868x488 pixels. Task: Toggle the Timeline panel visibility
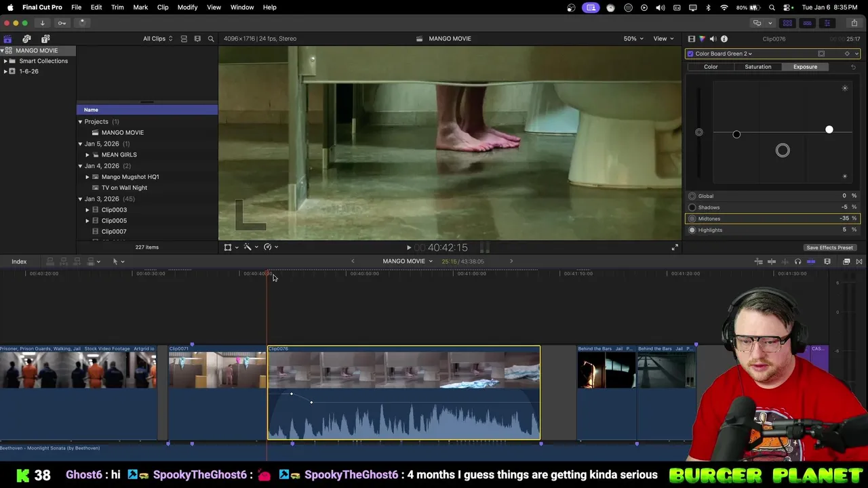coord(807,23)
